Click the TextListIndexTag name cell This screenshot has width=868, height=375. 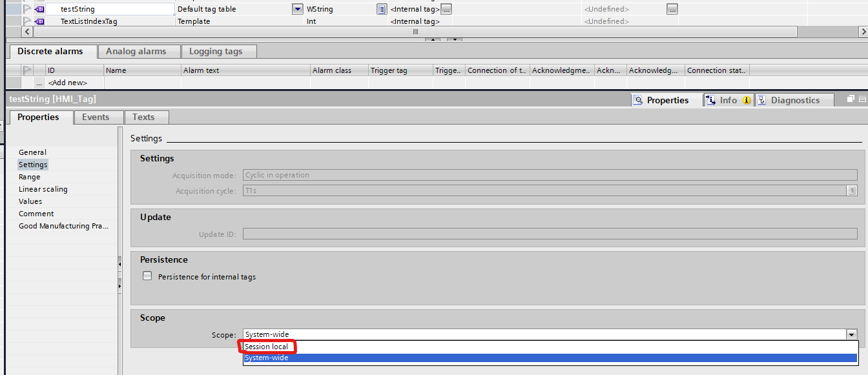[110, 21]
